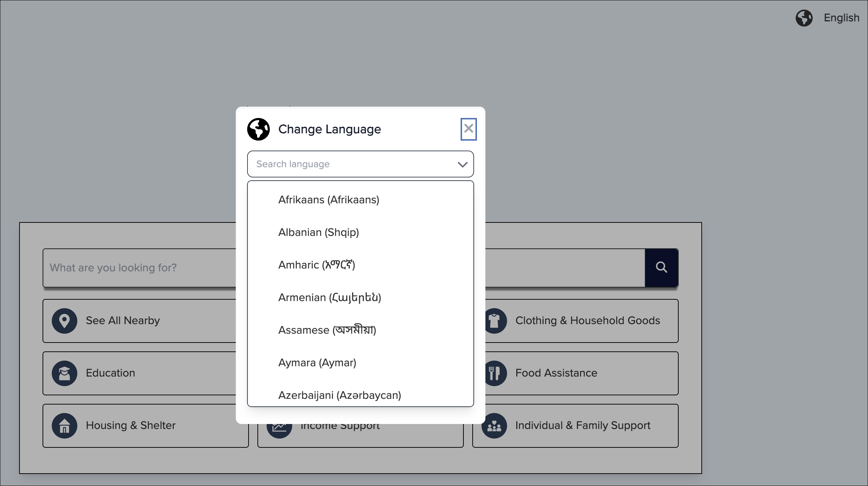Image resolution: width=868 pixels, height=486 pixels.
Task: Click the graduation cap Education icon
Action: point(64,373)
